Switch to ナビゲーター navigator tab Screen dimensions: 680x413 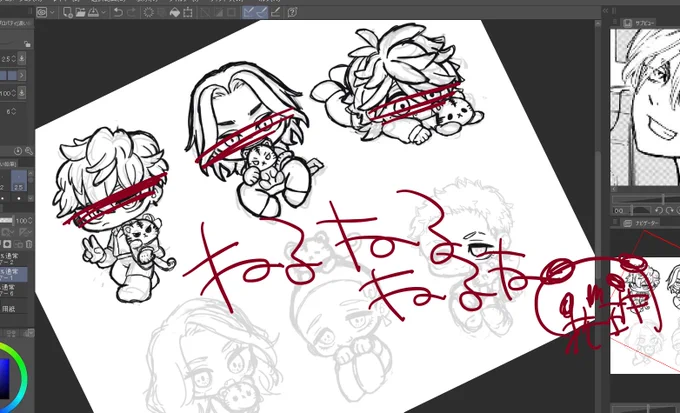click(640, 223)
